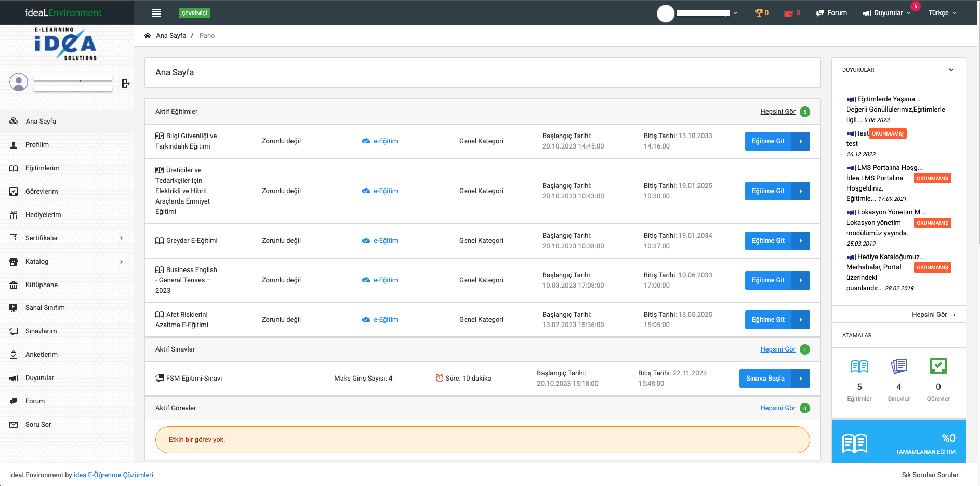Click book icon next to Business English

click(160, 270)
